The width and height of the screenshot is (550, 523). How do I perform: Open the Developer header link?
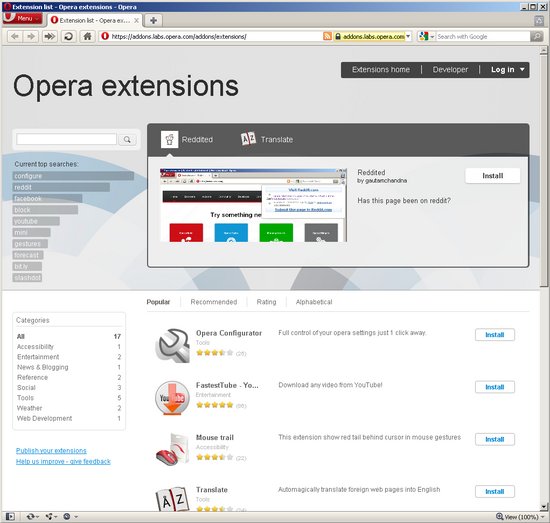[x=450, y=69]
